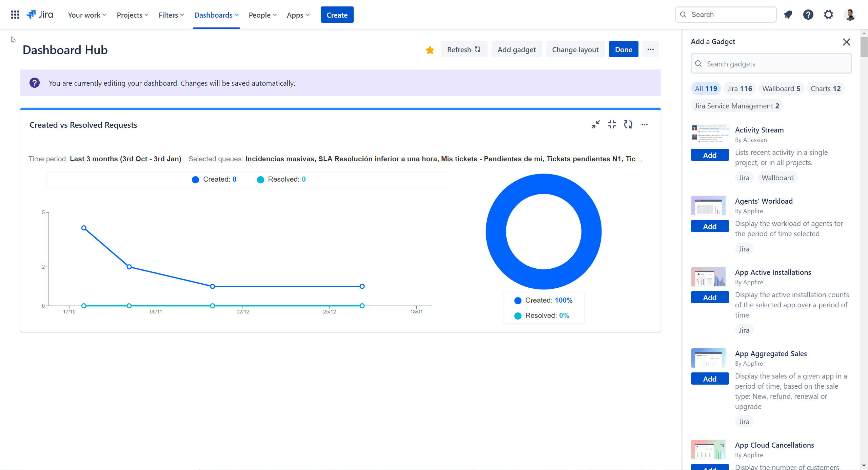Refresh the Created vs Resolved gadget
Image resolution: width=868 pixels, height=470 pixels.
(x=628, y=125)
